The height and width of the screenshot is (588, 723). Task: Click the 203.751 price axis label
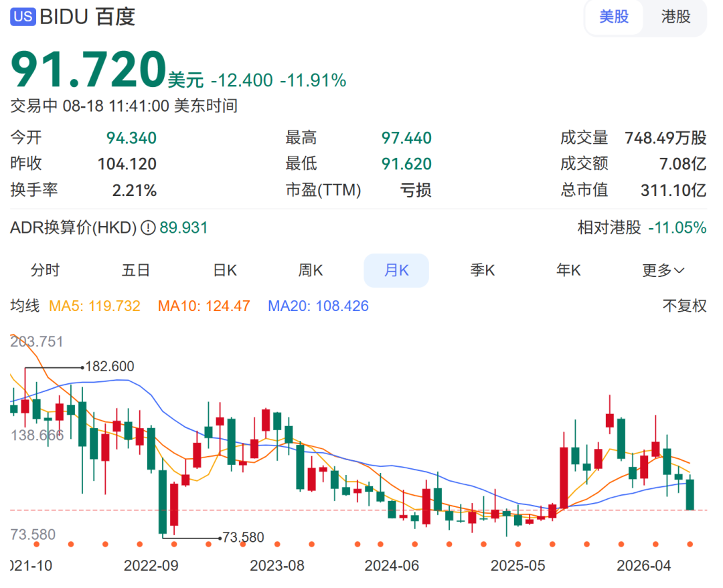[36, 341]
